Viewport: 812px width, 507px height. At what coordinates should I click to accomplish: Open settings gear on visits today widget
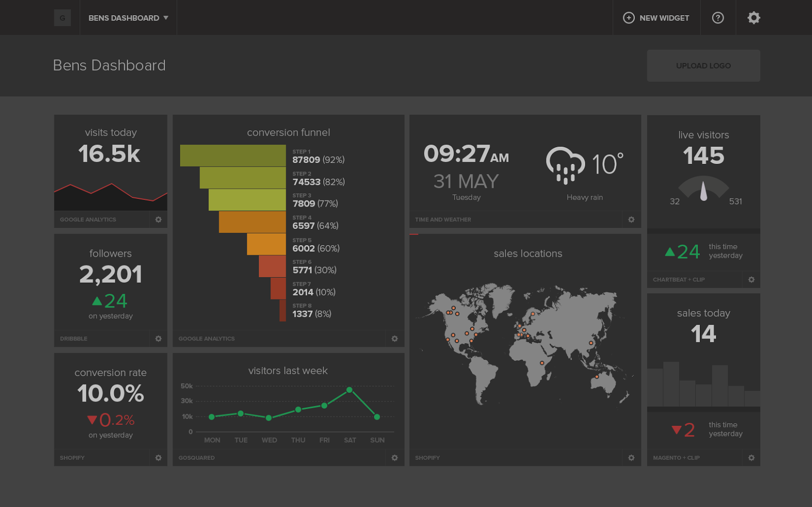pos(158,220)
